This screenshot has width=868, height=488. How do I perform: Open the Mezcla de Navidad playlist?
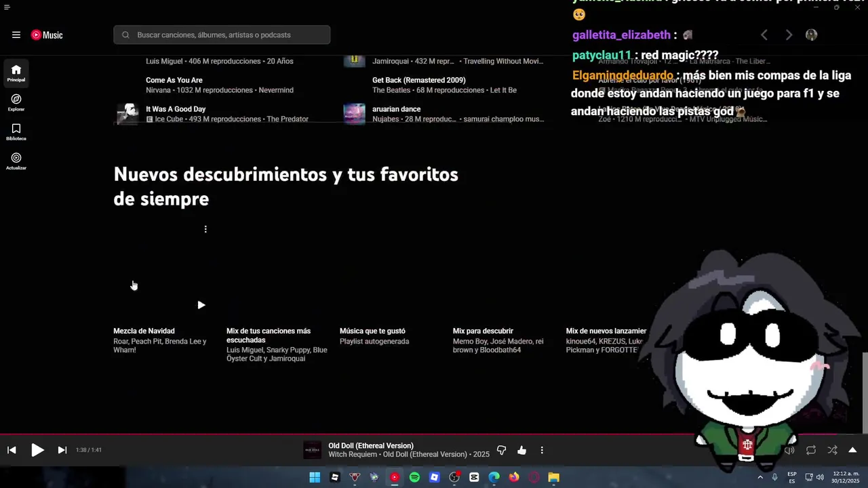144,331
